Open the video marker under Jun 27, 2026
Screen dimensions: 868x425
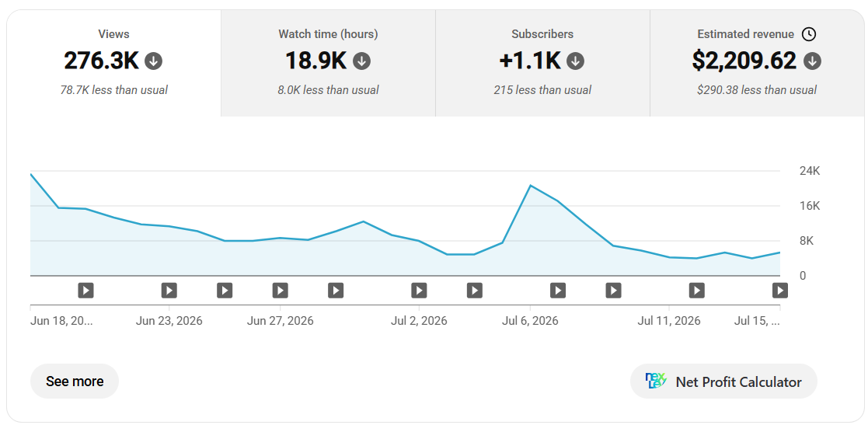coord(280,290)
